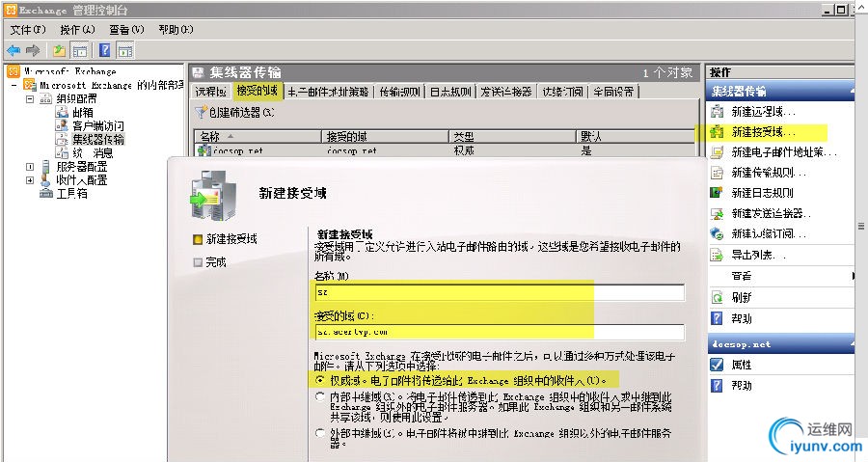
Task: Click the up-one-level folder toolbar icon
Action: click(59, 51)
